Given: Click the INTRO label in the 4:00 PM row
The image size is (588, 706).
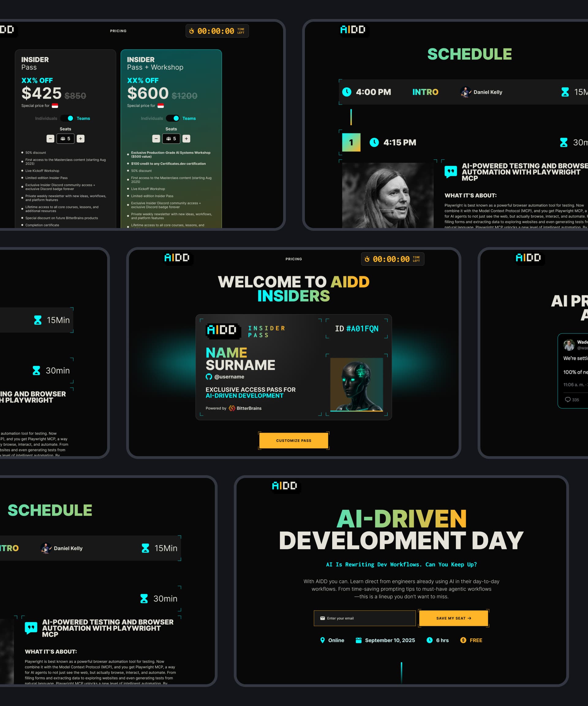Looking at the screenshot, I should pos(425,92).
